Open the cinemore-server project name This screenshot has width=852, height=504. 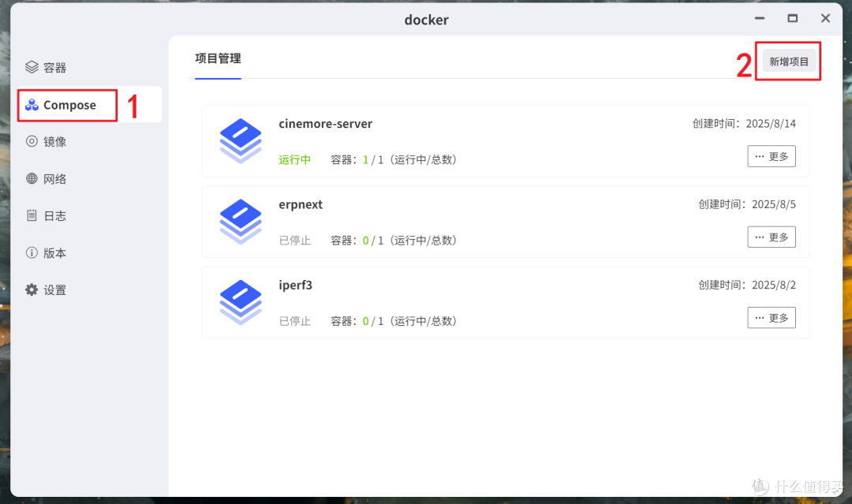pyautogui.click(x=325, y=124)
